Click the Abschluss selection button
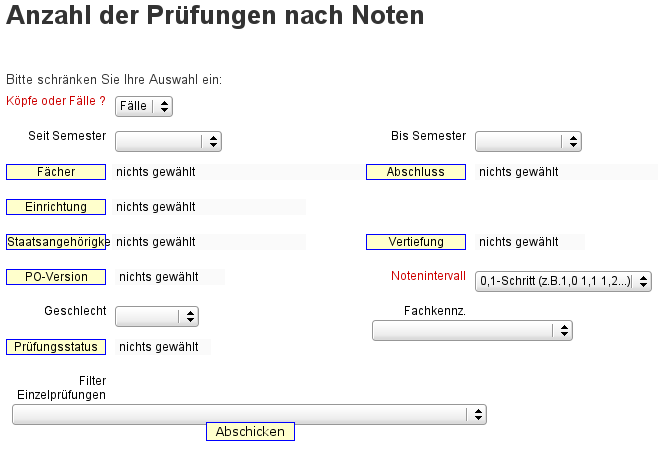The height and width of the screenshot is (452, 658). [416, 172]
